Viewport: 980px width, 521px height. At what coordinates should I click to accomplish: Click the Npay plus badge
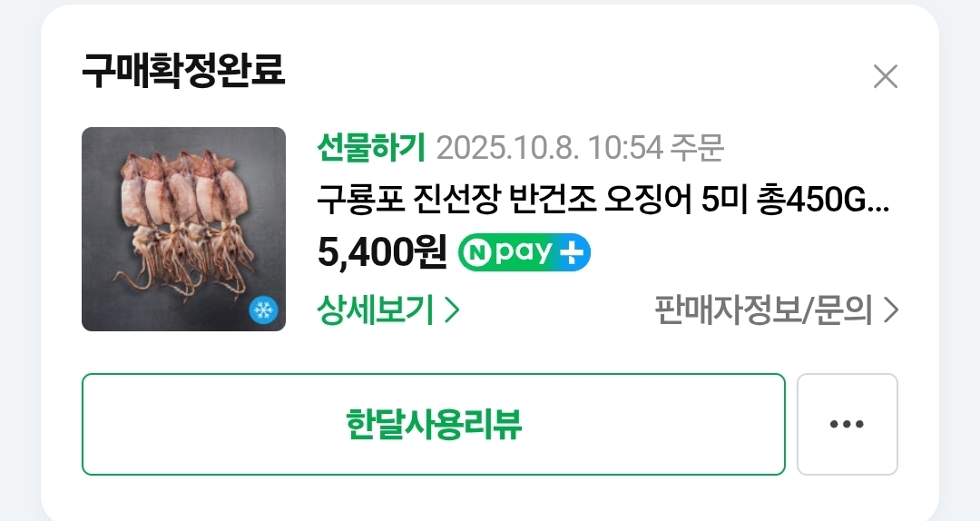[x=524, y=252]
